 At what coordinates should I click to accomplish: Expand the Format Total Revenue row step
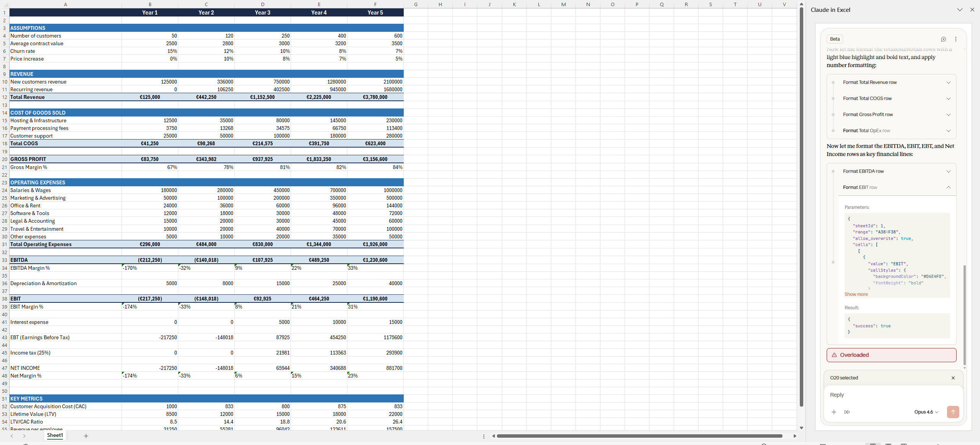(948, 82)
